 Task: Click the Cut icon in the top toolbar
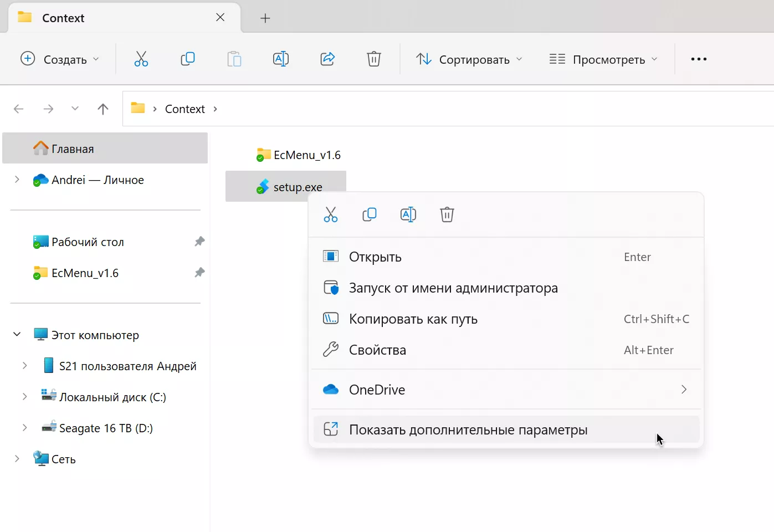tap(141, 59)
